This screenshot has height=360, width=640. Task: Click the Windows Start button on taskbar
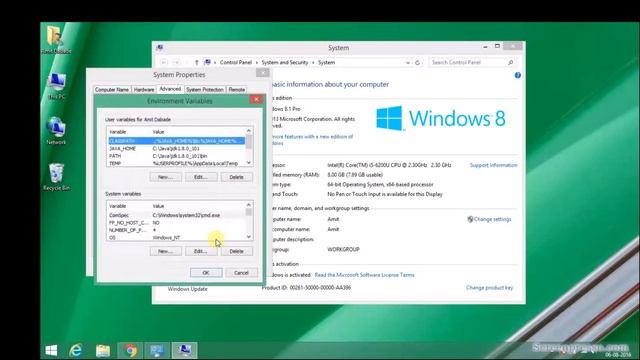click(x=51, y=350)
